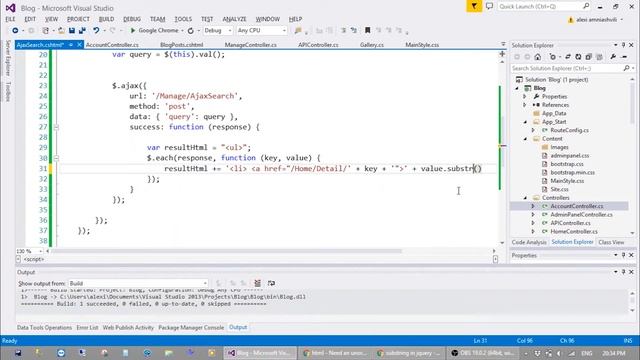Pin the Solution Explorer panel
The image size is (640, 360).
pyautogui.click(x=624, y=45)
